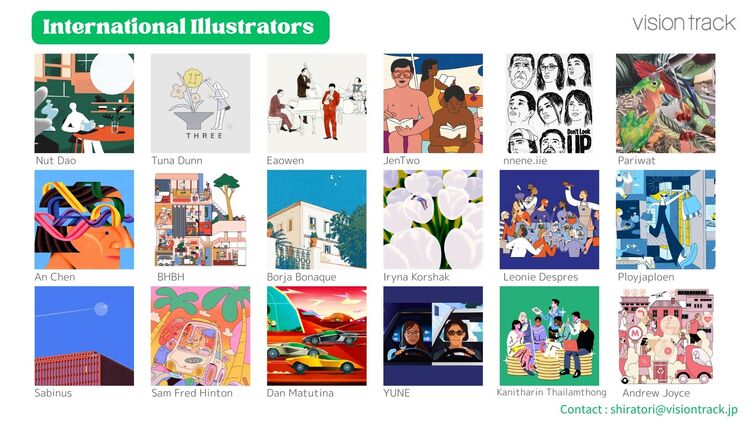Viewport: 750px width, 422px height.
Task: Click Eaowen's jazz band illustration
Action: click(317, 103)
